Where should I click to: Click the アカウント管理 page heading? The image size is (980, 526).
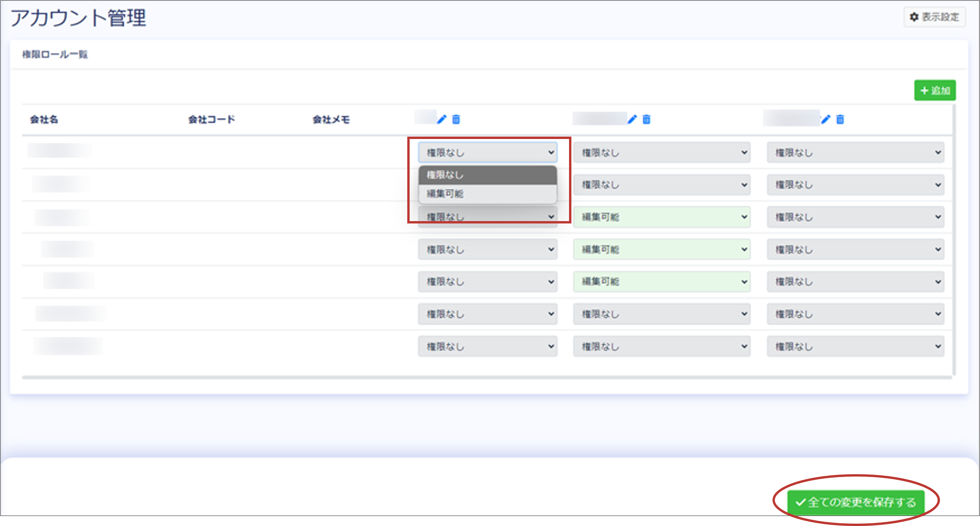(x=78, y=18)
